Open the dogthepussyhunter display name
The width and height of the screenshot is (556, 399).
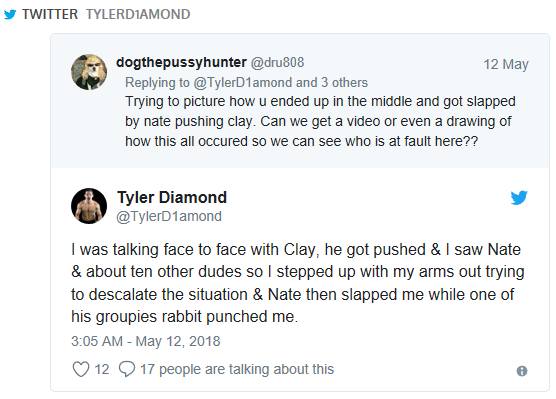pyautogui.click(x=181, y=62)
